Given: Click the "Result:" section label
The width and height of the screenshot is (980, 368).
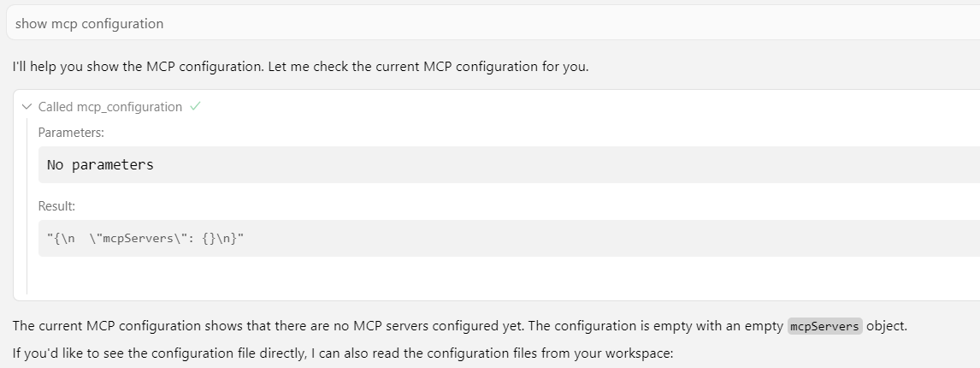Looking at the screenshot, I should [x=56, y=206].
